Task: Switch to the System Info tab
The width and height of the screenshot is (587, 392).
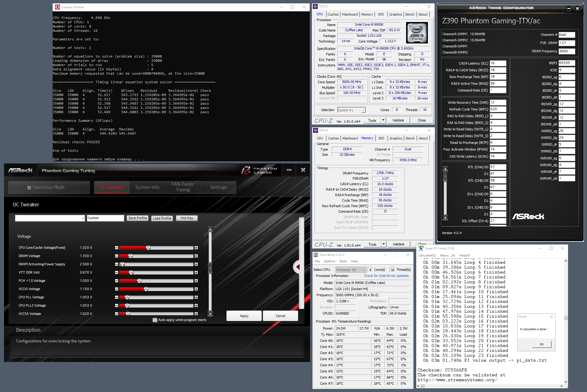Action: tap(147, 187)
